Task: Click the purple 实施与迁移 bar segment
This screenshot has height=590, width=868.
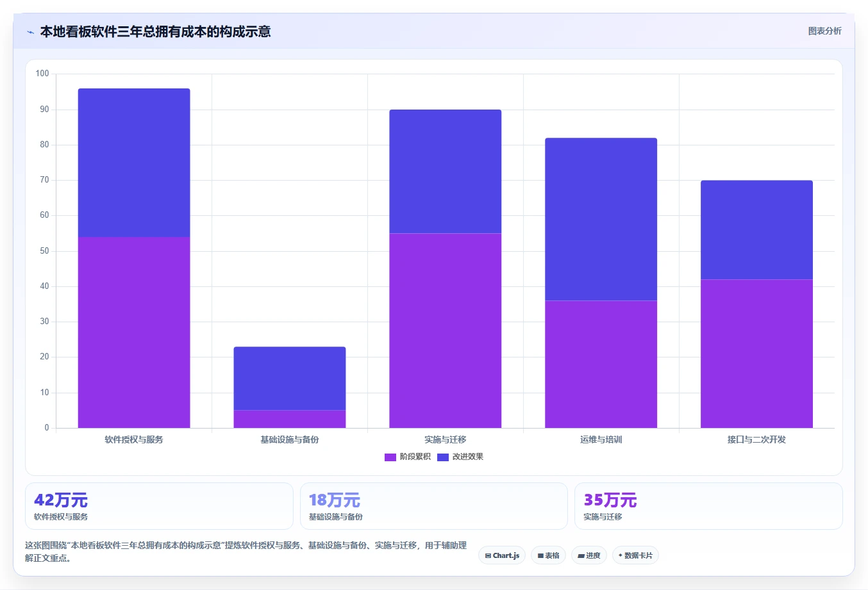Action: point(446,331)
